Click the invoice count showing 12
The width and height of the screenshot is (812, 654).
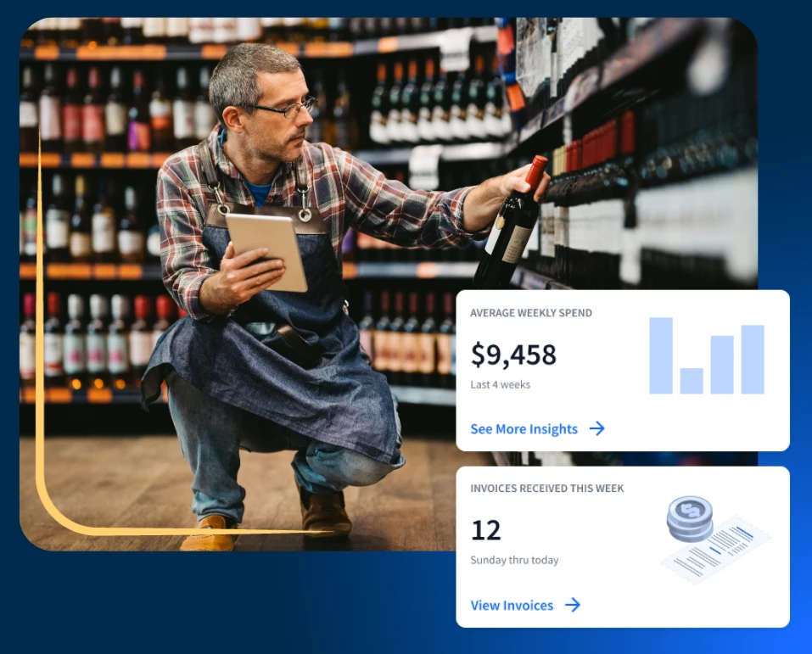click(485, 530)
